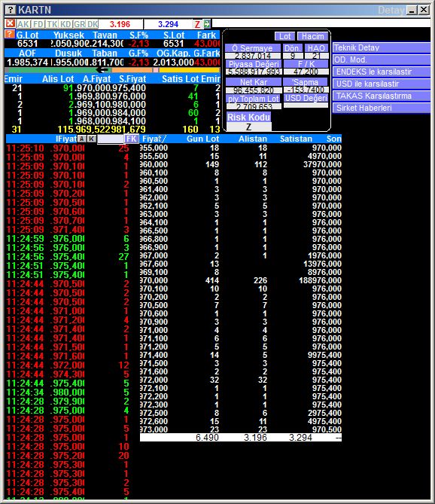The width and height of the screenshot is (435, 504).
Task: Click the buy-sell ratio colored bar
Action: [x=112, y=70]
